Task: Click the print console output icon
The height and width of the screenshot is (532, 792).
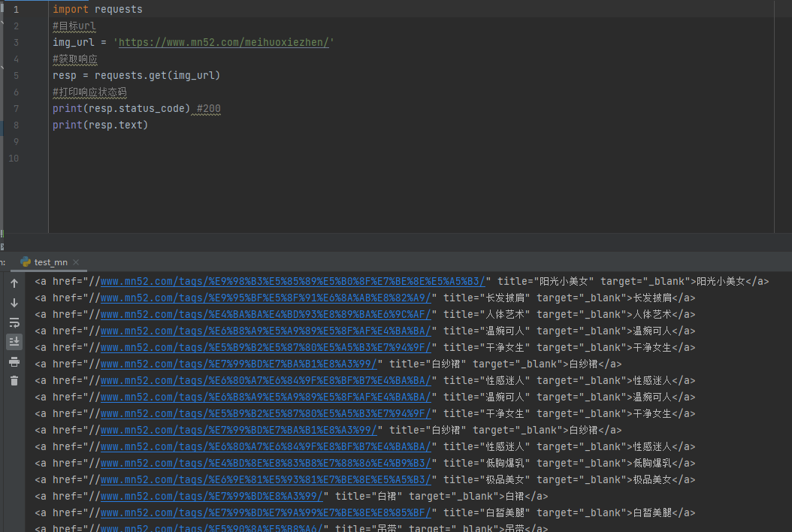Action: tap(14, 361)
